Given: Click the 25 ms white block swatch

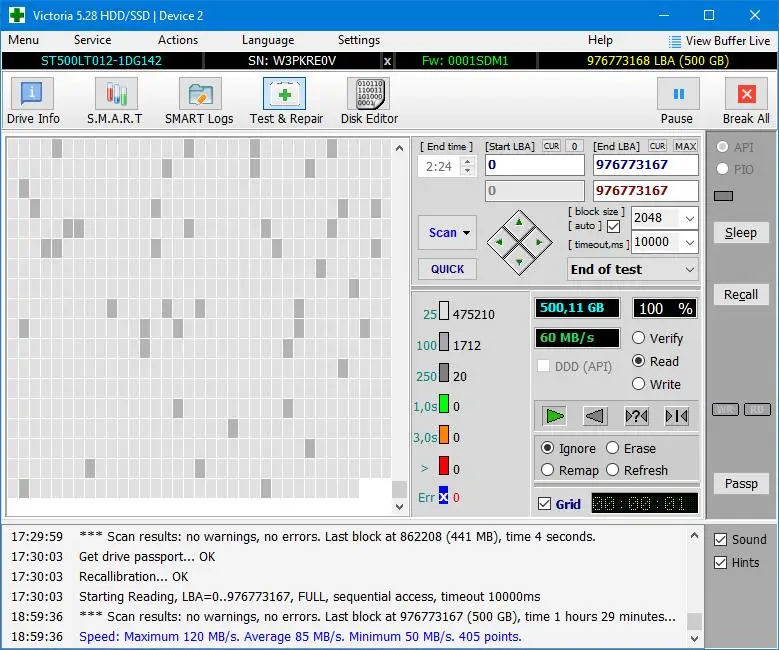Looking at the screenshot, I should [444, 311].
